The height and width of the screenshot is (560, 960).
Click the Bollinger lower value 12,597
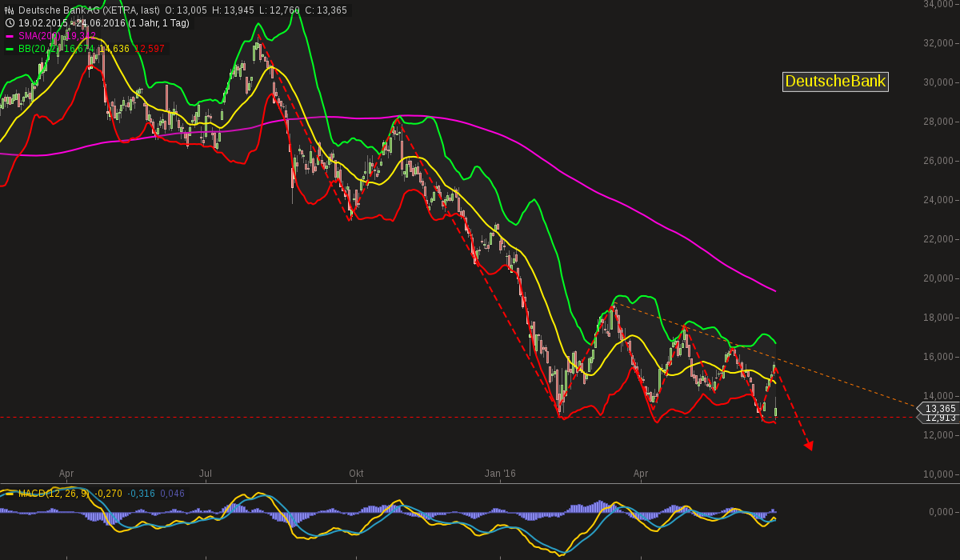[150, 49]
